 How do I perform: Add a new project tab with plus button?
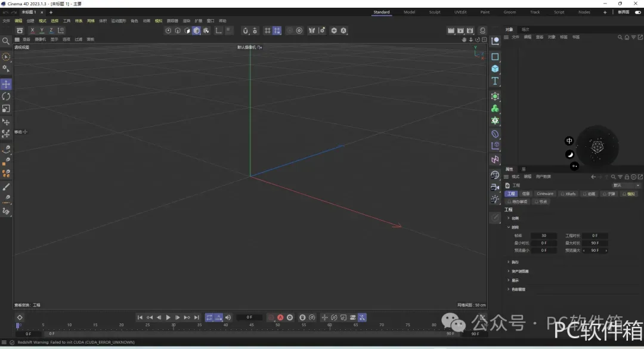coord(51,13)
